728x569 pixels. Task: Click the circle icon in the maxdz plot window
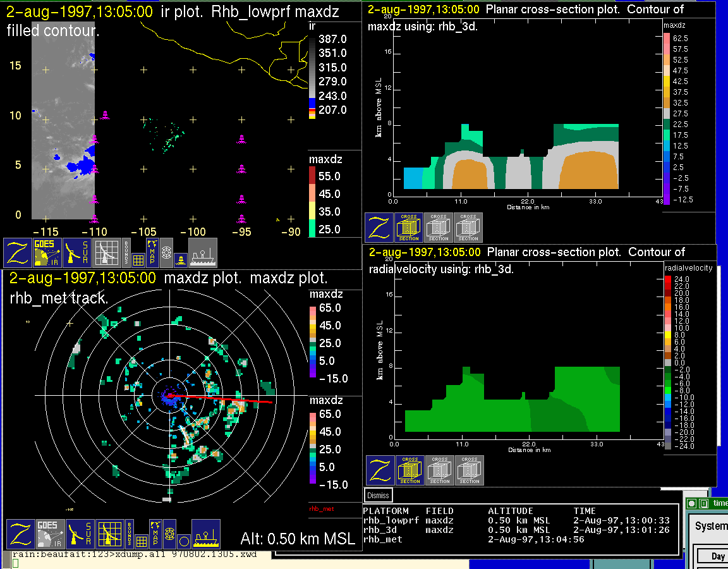point(183,541)
